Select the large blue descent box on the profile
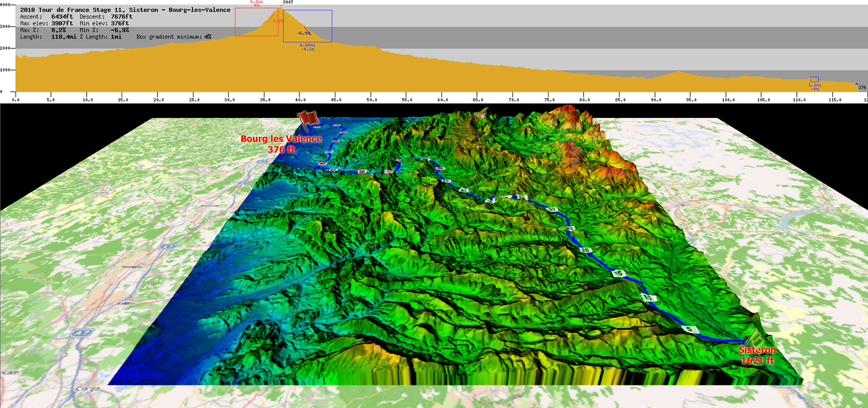This screenshot has width=868, height=408. (x=308, y=26)
